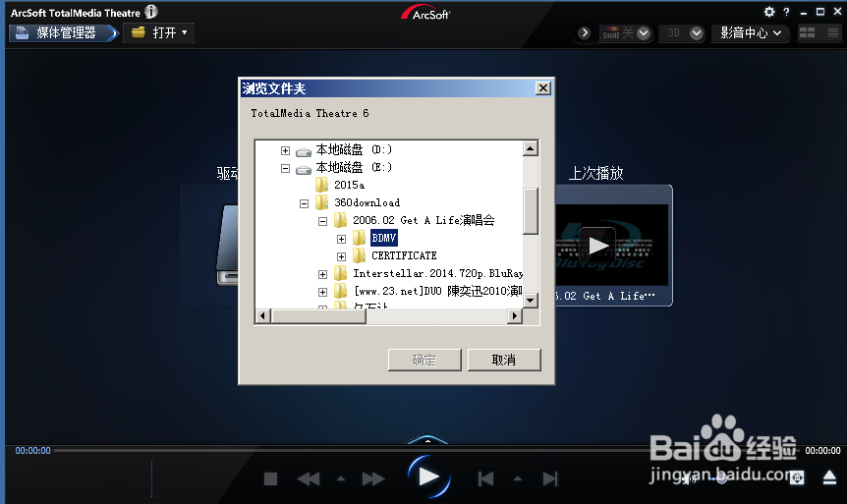
Task: Click the Stop playback button
Action: 270,478
